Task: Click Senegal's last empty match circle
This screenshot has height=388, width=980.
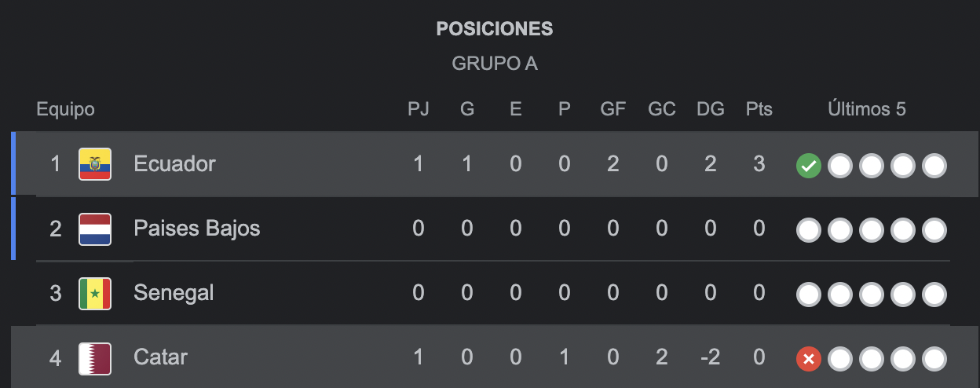Action: tap(934, 295)
